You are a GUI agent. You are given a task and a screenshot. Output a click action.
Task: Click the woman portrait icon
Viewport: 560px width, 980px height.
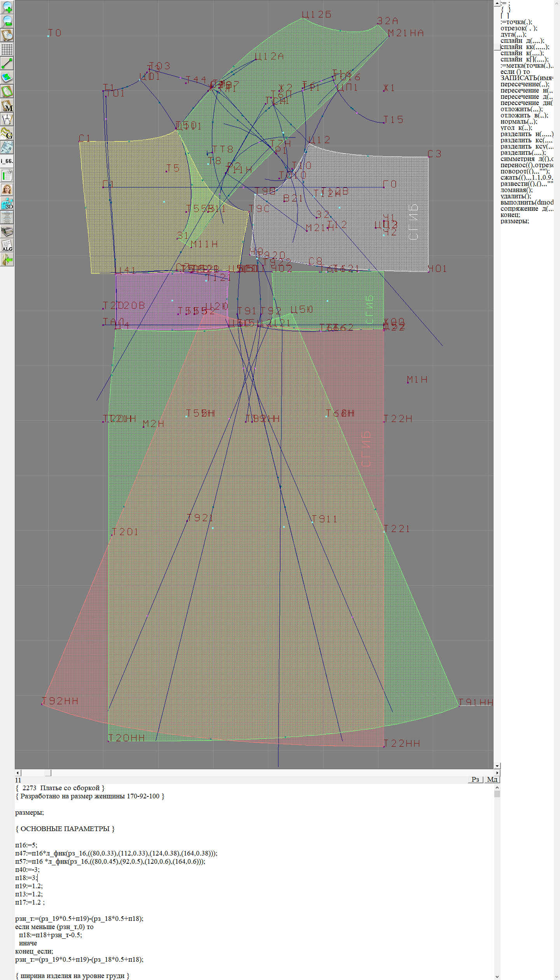point(7,189)
